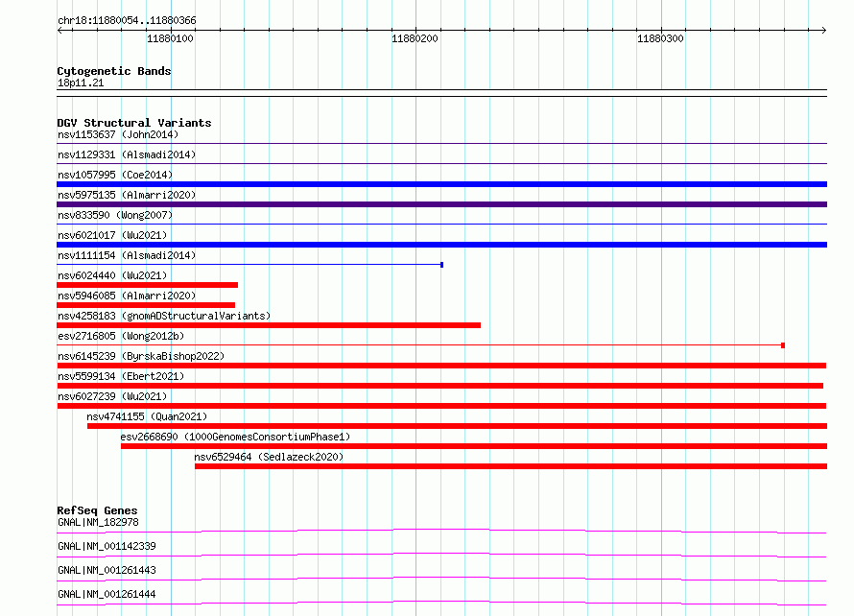Select the nsv6021017 (Wu2021) label
Viewport: 854px width, 616px height.
coord(112,235)
